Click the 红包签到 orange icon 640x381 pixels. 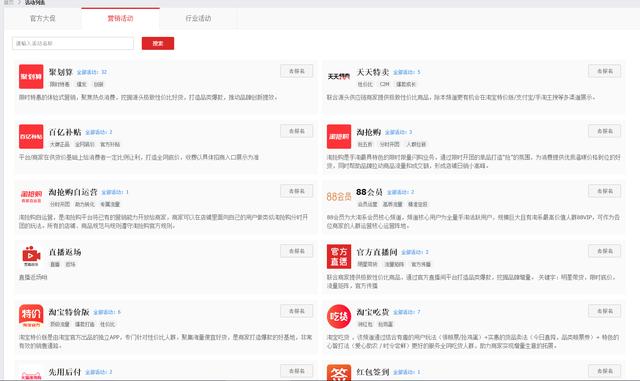[x=339, y=372]
